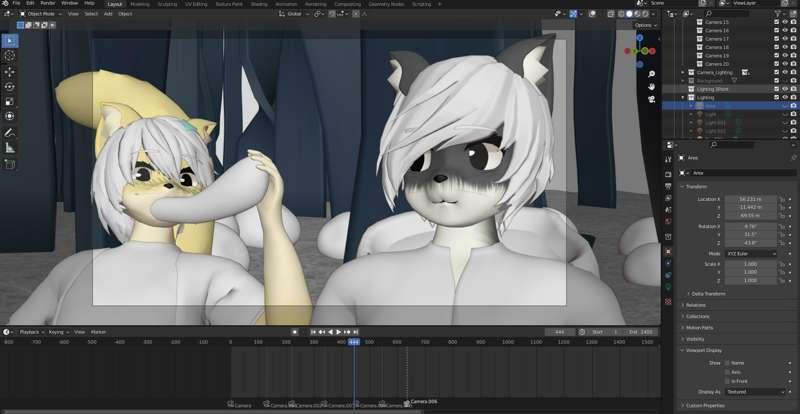Viewport: 800px width, 414px height.
Task: Open the Render properties tab
Action: pyautogui.click(x=668, y=175)
